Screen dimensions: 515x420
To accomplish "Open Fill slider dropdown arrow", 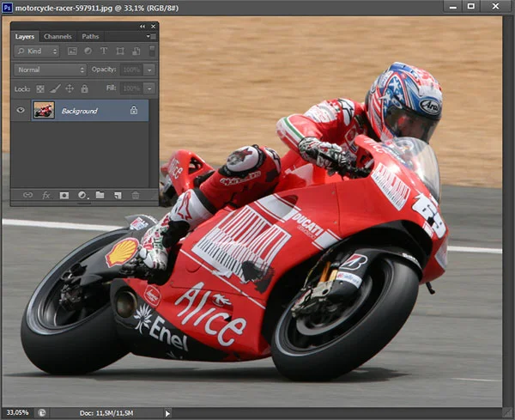I will click(x=149, y=88).
